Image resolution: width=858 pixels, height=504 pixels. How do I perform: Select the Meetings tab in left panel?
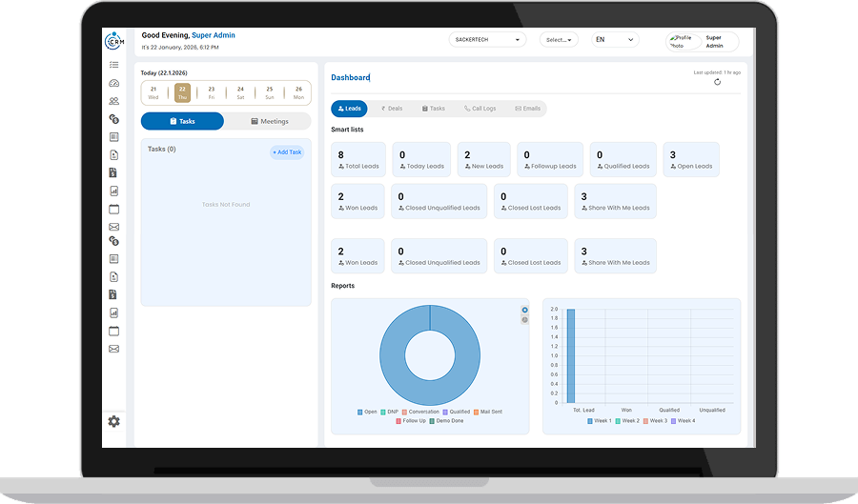click(x=269, y=121)
